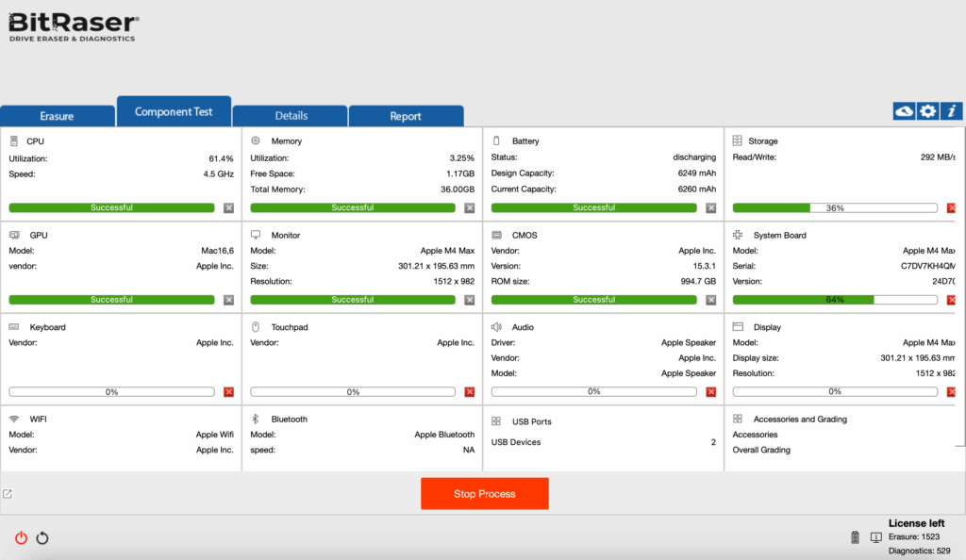Switch to the Erasure tab

(57, 116)
